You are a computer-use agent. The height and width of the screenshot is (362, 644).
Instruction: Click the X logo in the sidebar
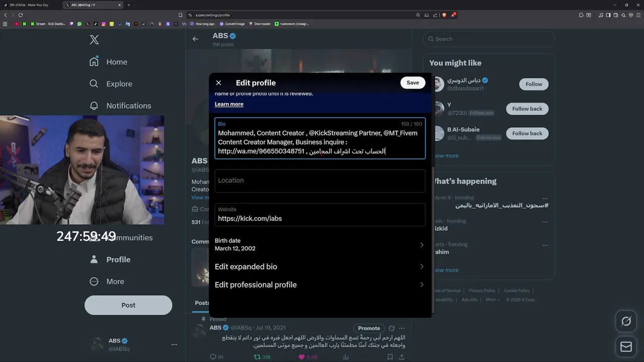94,40
